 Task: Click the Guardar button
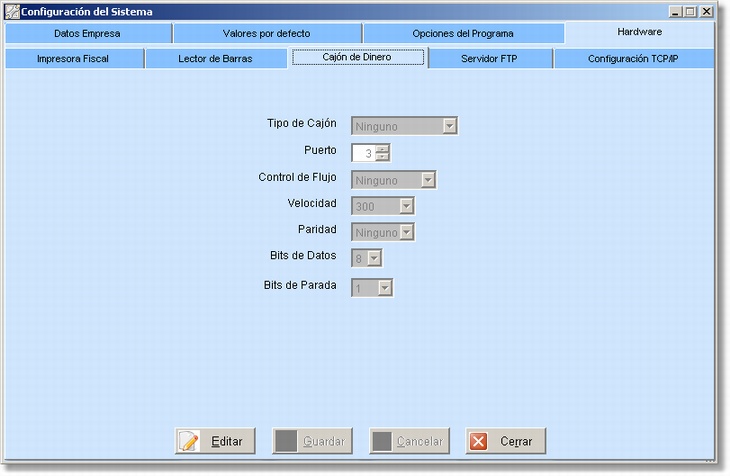coord(311,441)
